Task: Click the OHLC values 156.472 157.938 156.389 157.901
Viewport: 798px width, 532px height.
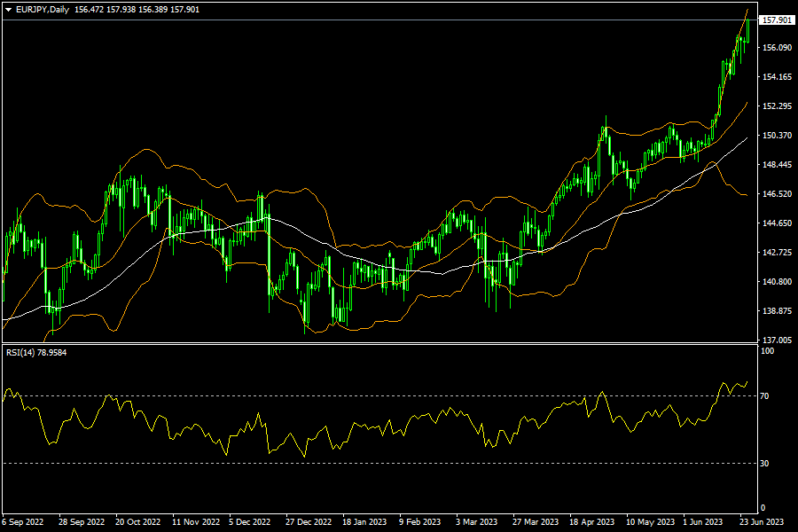Action: tap(137, 10)
